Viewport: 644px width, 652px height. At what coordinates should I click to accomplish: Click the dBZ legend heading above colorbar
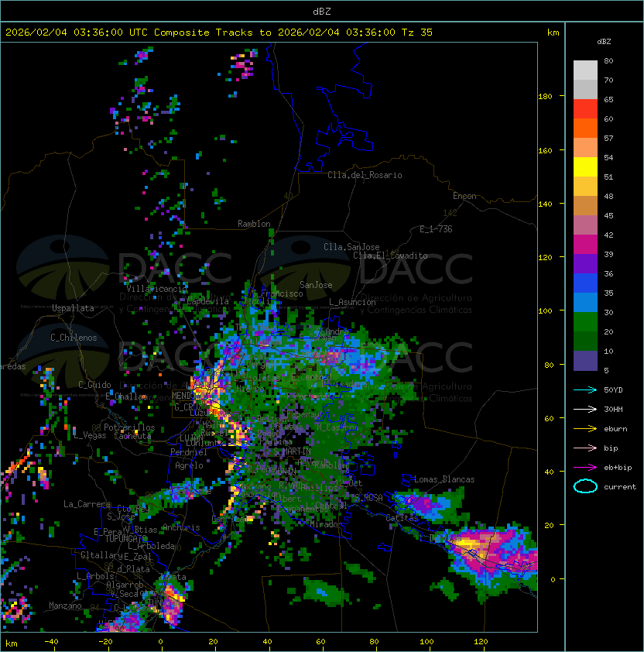click(604, 42)
